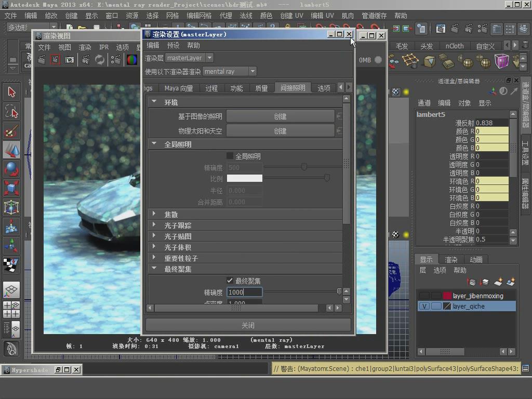Click the Show Manipulator tool
This screenshot has height=399, width=532.
[x=11, y=246]
